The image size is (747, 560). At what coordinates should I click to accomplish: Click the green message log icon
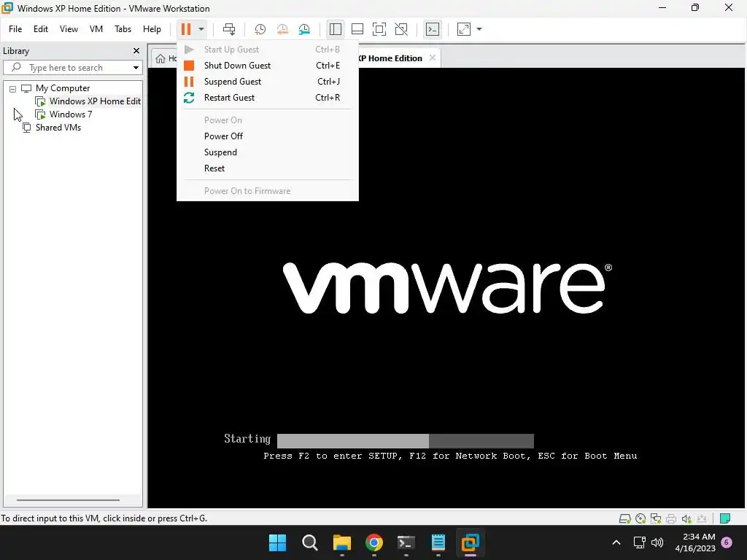pyautogui.click(x=725, y=518)
